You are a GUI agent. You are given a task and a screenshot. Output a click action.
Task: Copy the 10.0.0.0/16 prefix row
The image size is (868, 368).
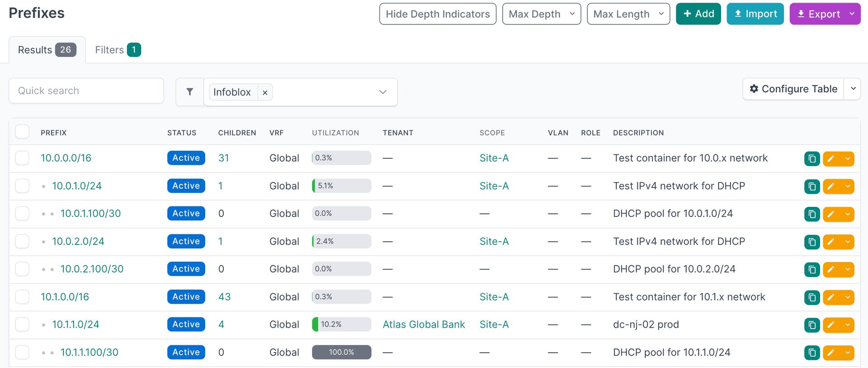pos(812,158)
